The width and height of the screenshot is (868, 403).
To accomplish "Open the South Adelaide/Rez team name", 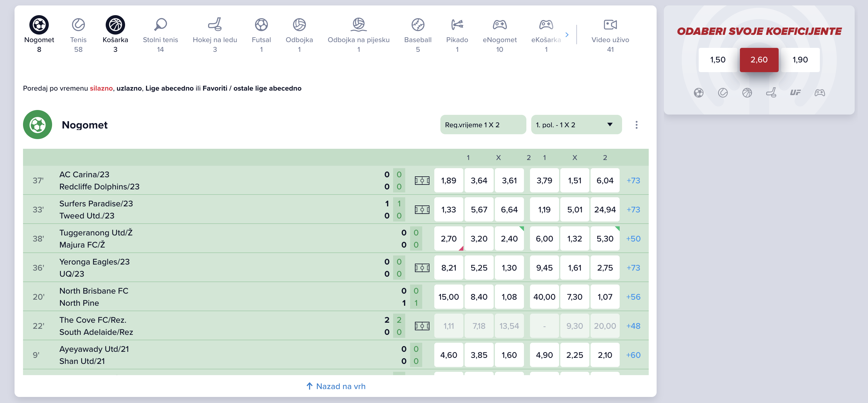I will [96, 332].
